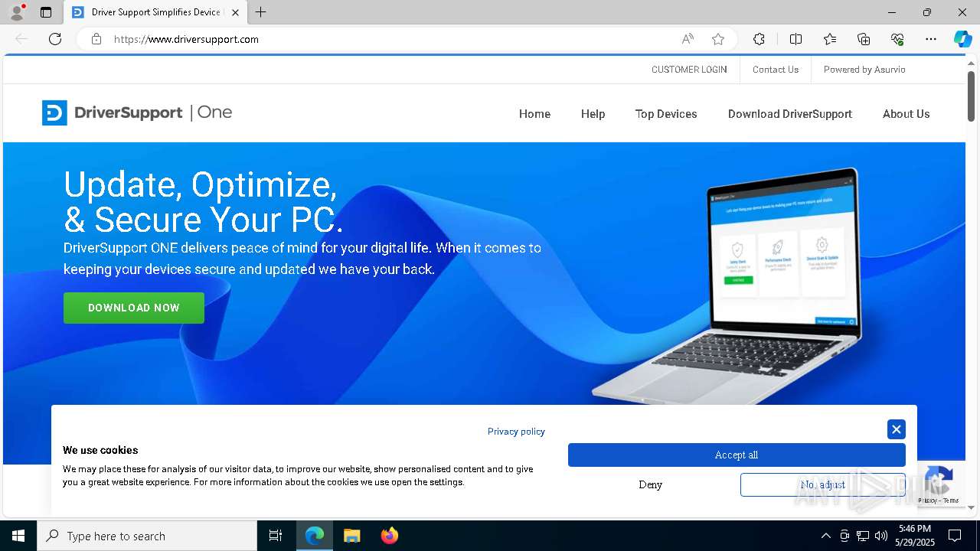Deny cookies
Image resolution: width=980 pixels, height=551 pixels.
point(651,484)
